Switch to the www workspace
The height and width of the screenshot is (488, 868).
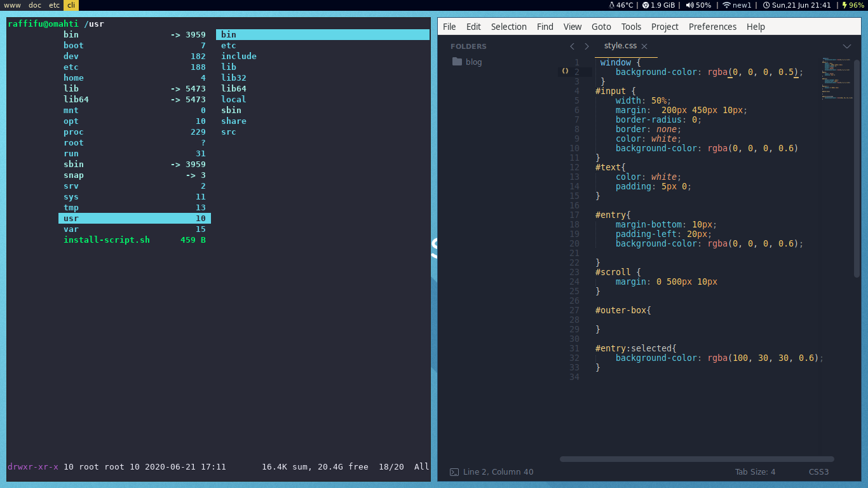click(12, 5)
